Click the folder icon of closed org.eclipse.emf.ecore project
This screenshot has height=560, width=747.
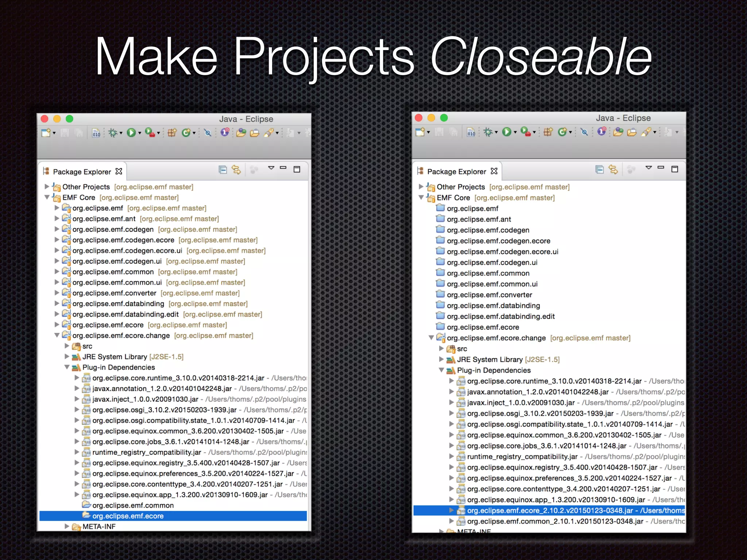tap(441, 326)
